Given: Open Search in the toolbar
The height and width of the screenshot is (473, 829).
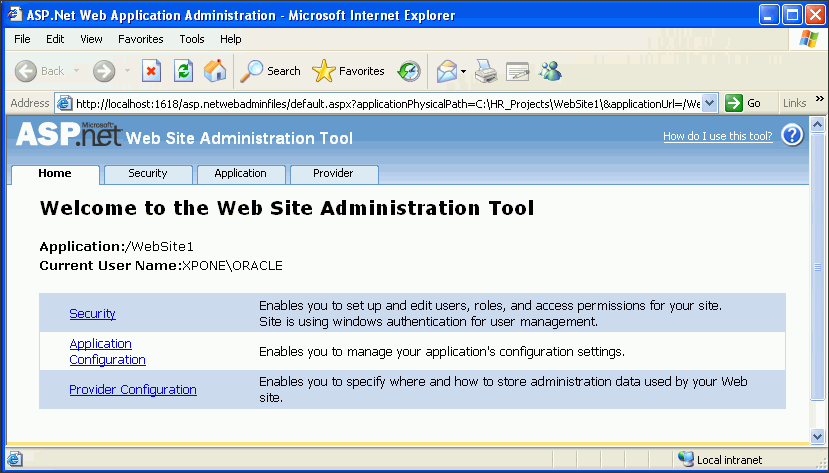Looking at the screenshot, I should 271,71.
